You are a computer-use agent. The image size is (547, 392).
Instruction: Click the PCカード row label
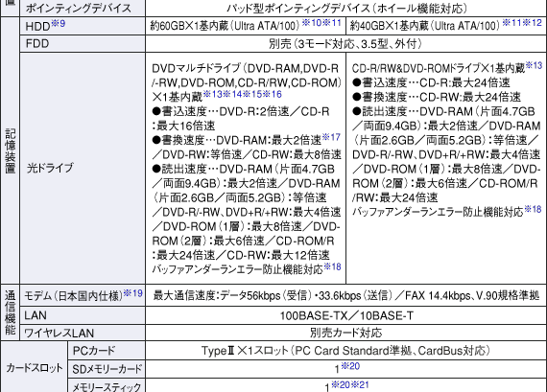click(93, 351)
